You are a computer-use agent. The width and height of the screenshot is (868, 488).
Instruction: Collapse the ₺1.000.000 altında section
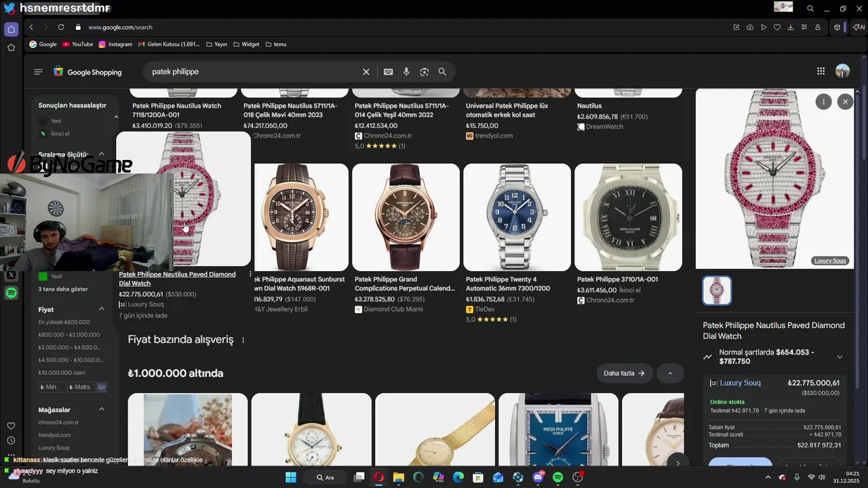[670, 373]
